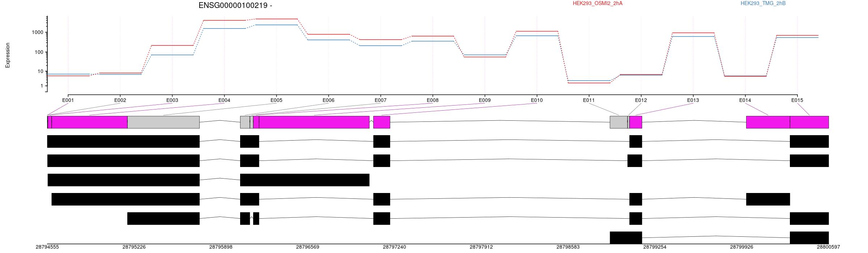Select exon label E003
Image resolution: width=868 pixels, height=253 pixels.
click(x=172, y=100)
